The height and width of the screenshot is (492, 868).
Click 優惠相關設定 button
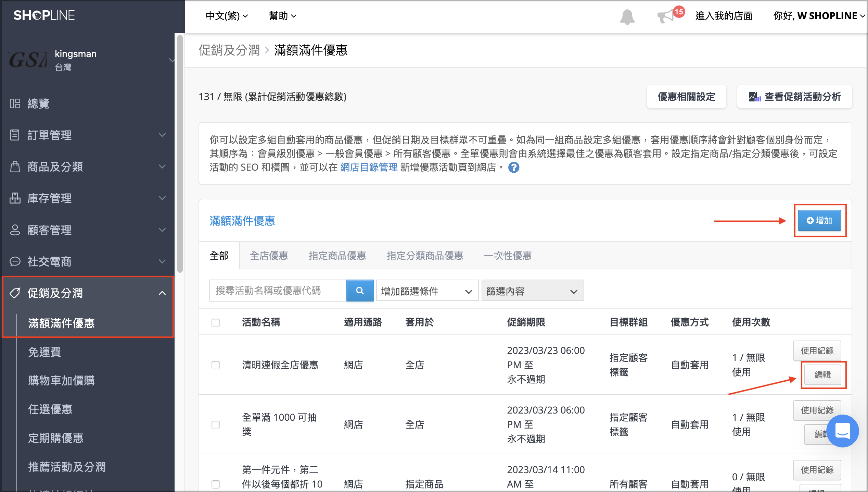point(686,97)
